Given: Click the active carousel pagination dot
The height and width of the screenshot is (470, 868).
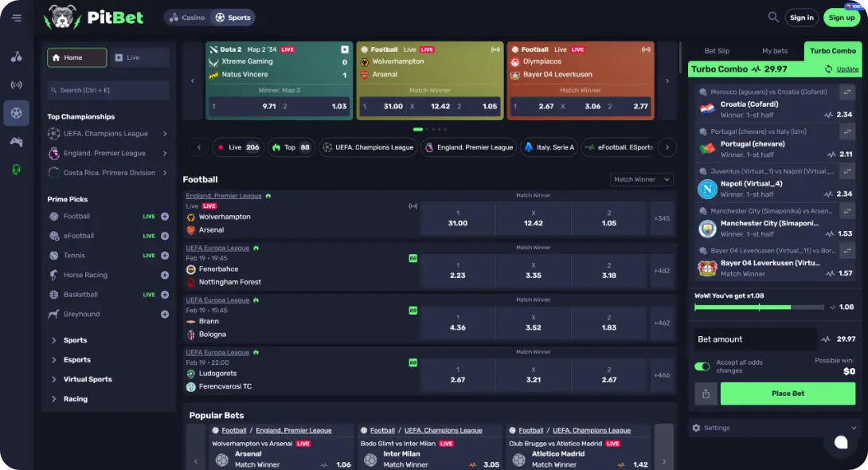Looking at the screenshot, I should pos(418,130).
